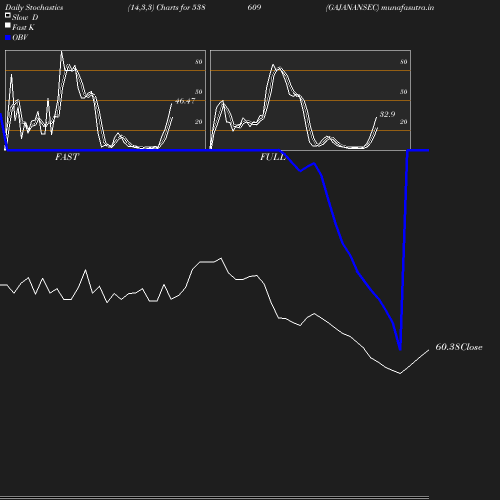
Task: Click the blue OBV legend swatch
Action: click(x=8, y=38)
